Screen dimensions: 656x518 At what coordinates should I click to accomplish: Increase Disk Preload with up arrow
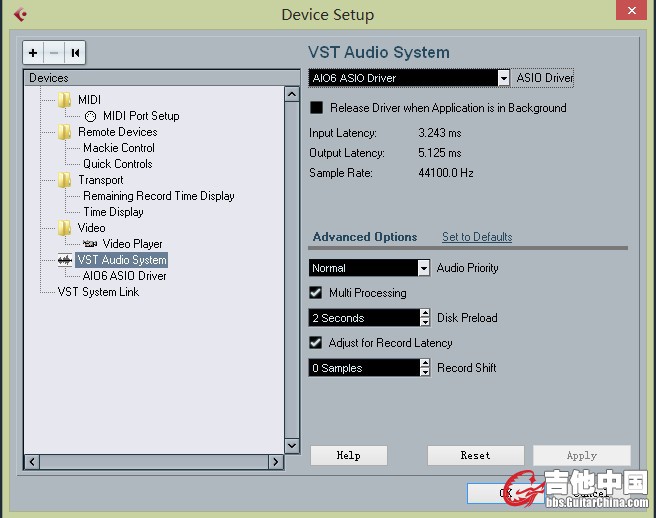tap(425, 313)
